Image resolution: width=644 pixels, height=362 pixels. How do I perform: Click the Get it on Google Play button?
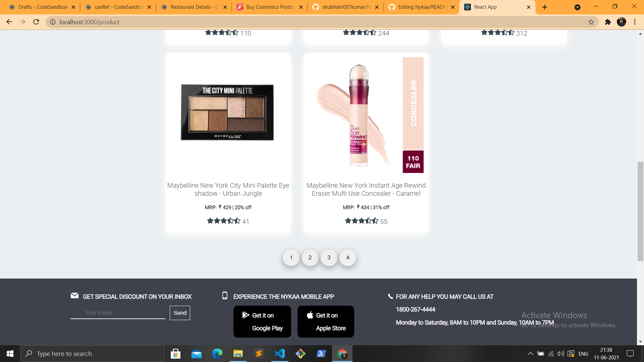tap(262, 321)
